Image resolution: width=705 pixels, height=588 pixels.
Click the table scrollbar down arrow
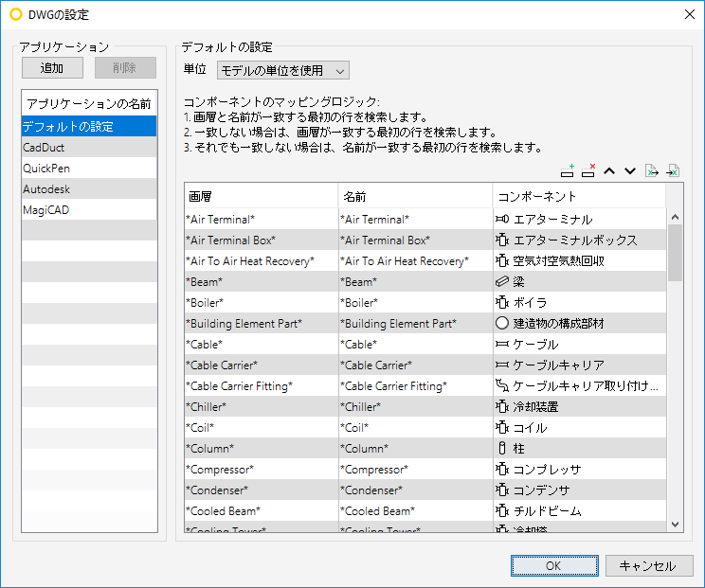click(x=675, y=525)
